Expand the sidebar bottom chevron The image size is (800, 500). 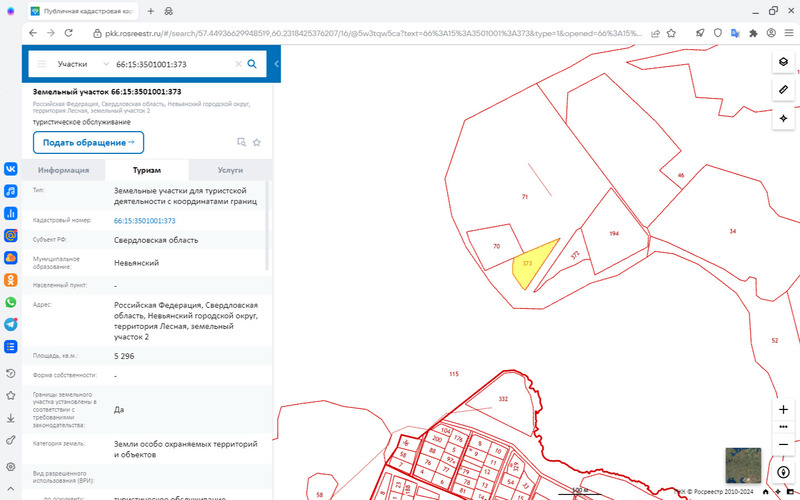pos(11,489)
